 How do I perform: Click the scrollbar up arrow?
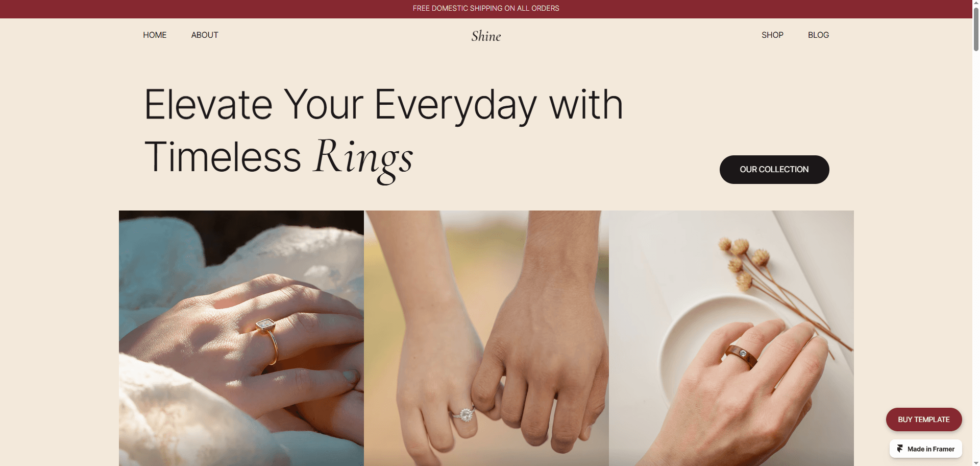coord(976,3)
